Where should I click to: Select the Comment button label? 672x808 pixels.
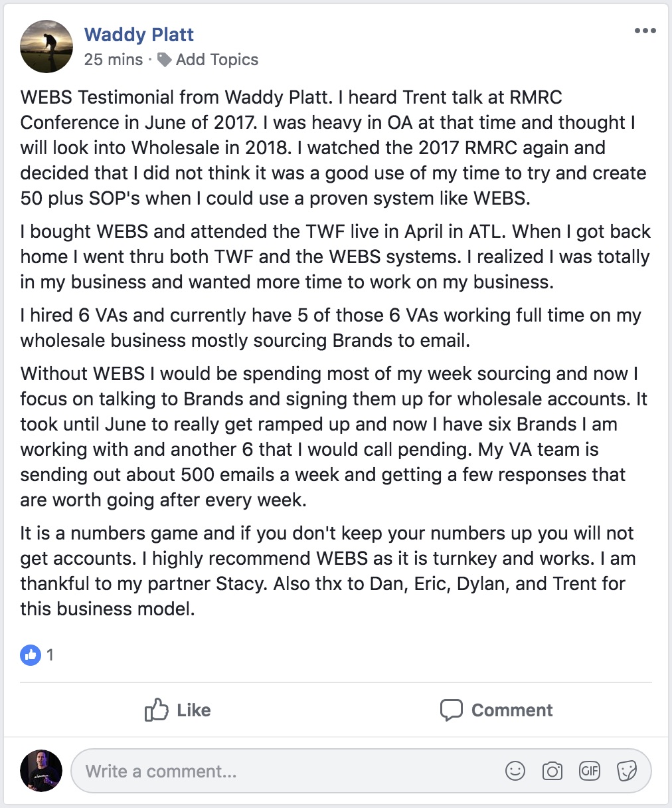coord(512,710)
